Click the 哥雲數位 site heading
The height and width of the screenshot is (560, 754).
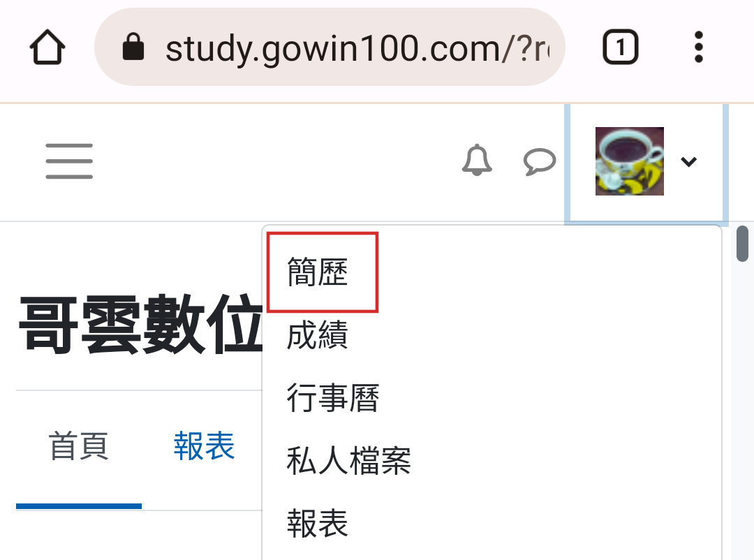coord(141,324)
